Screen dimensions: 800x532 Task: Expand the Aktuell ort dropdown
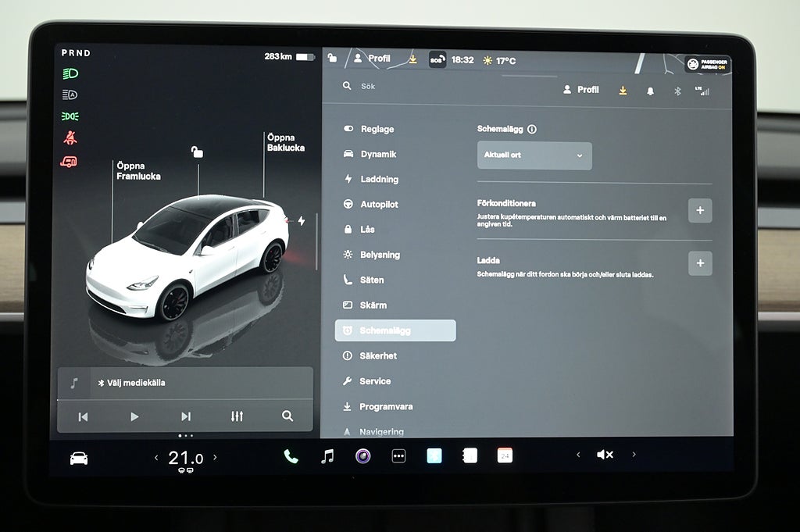click(534, 155)
